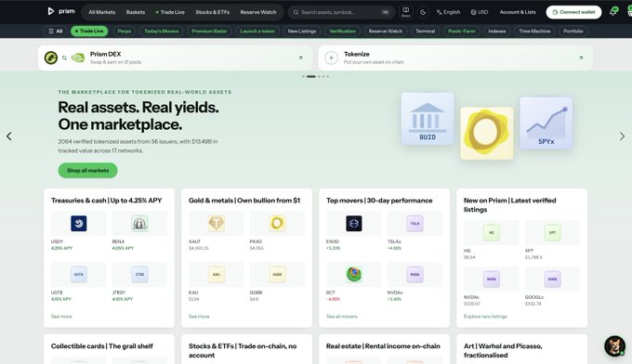Open the EXOD asset icon
Viewport: 632px width, 364px height.
click(x=353, y=224)
